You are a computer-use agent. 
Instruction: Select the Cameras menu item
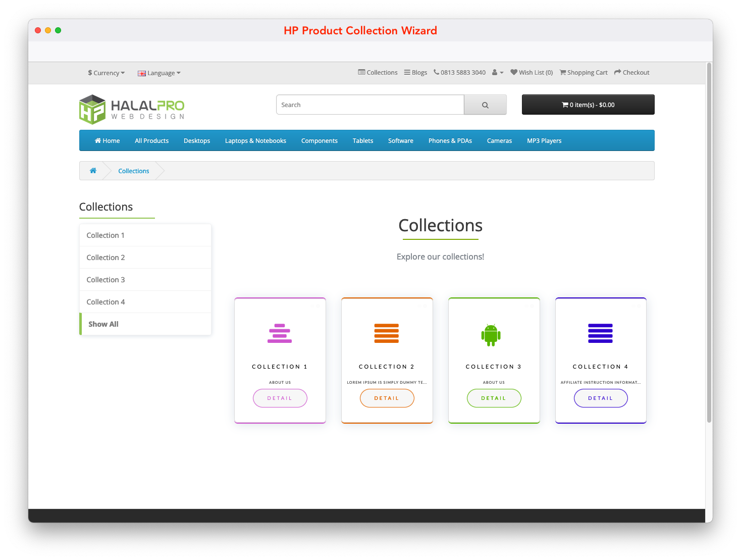(x=499, y=141)
